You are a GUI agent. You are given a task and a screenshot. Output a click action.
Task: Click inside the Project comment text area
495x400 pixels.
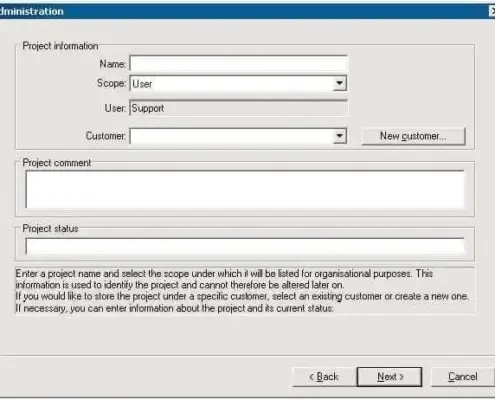[245, 189]
